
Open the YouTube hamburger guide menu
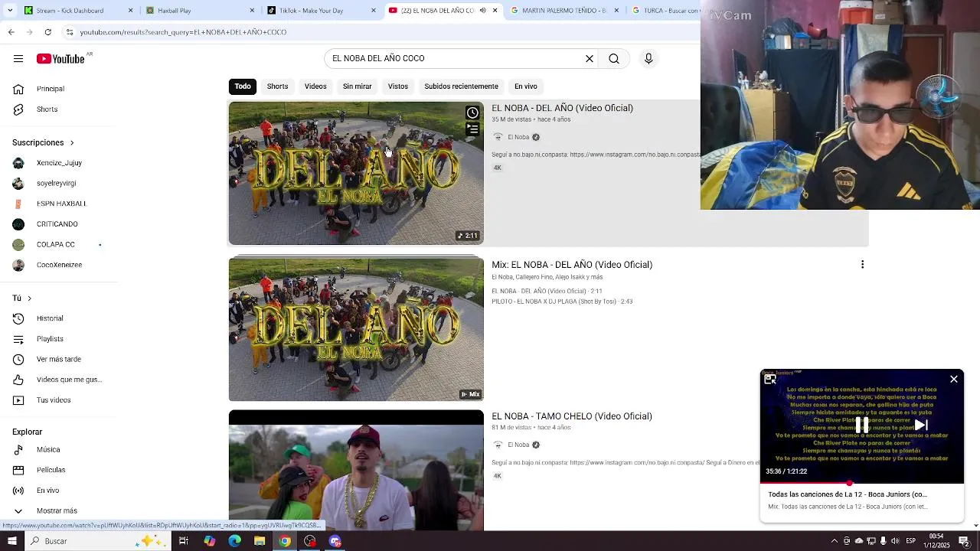[18, 59]
